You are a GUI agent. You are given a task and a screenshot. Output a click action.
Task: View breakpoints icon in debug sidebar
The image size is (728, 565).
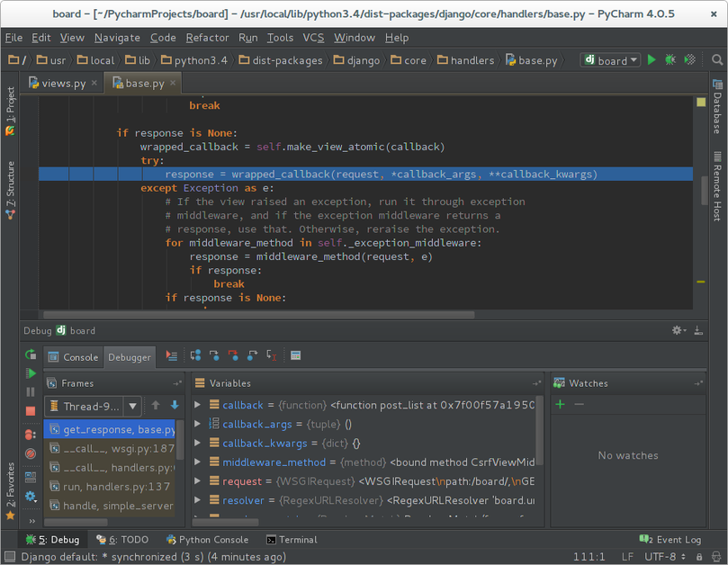point(31,435)
